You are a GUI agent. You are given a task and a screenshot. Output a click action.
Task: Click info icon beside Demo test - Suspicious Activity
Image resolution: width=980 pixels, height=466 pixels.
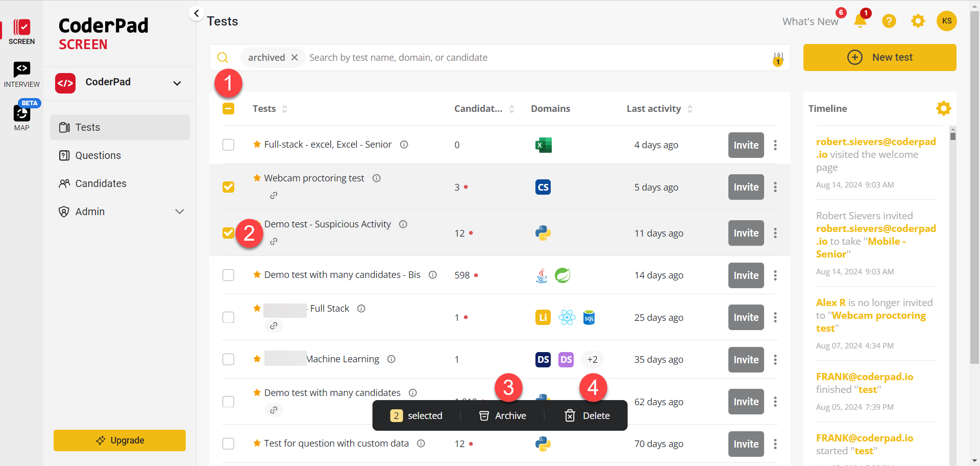403,224
